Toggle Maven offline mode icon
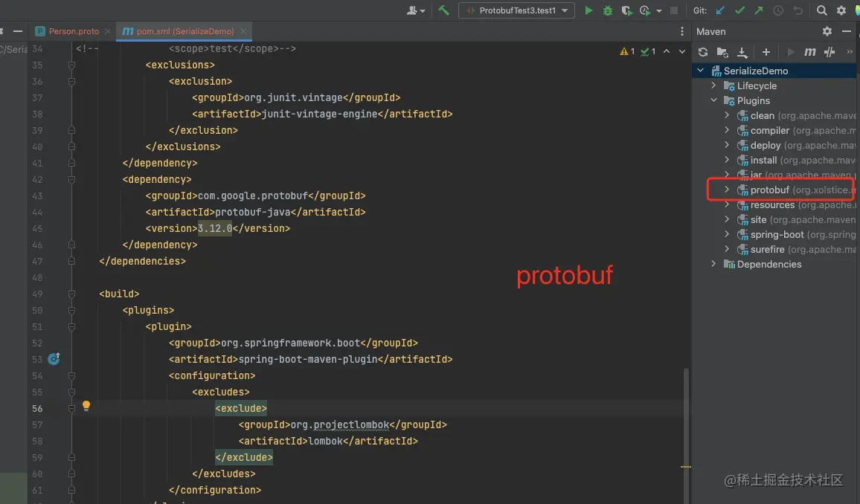This screenshot has height=504, width=860. pos(829,52)
